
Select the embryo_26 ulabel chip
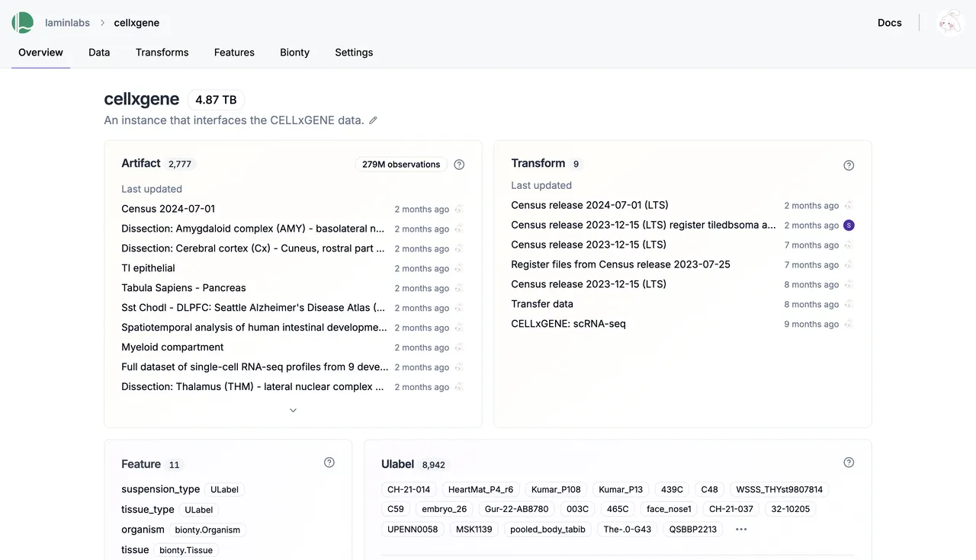(x=444, y=509)
